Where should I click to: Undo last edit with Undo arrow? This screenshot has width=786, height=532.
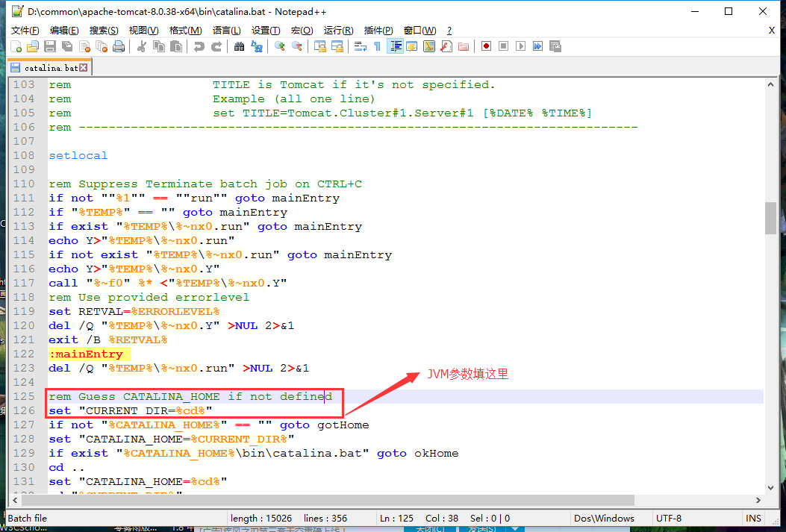199,46
